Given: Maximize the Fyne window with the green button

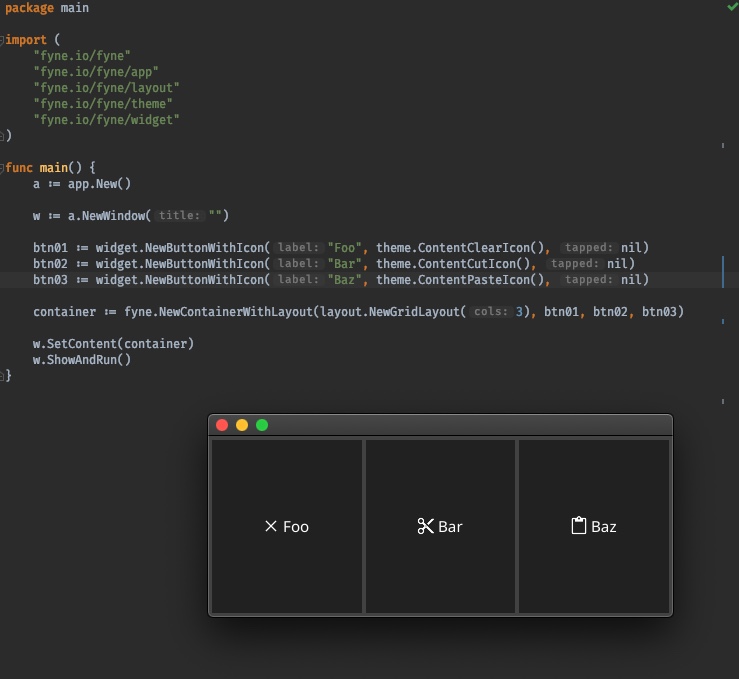Looking at the screenshot, I should click(x=262, y=425).
